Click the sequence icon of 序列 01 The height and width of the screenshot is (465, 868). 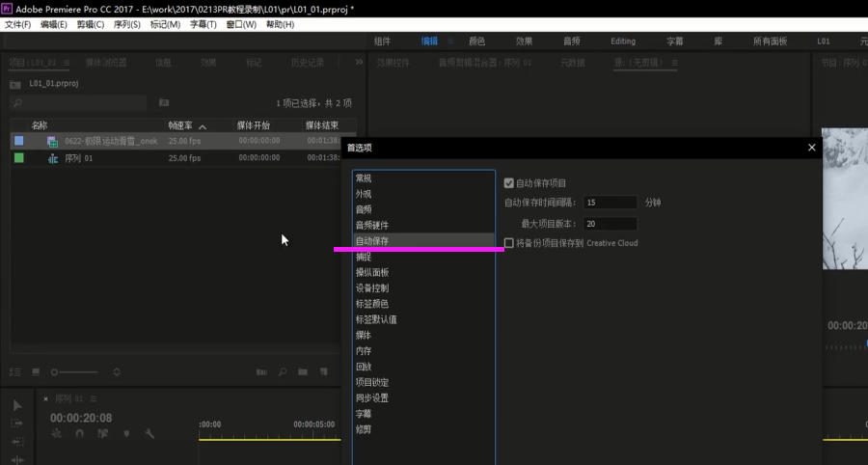point(53,158)
